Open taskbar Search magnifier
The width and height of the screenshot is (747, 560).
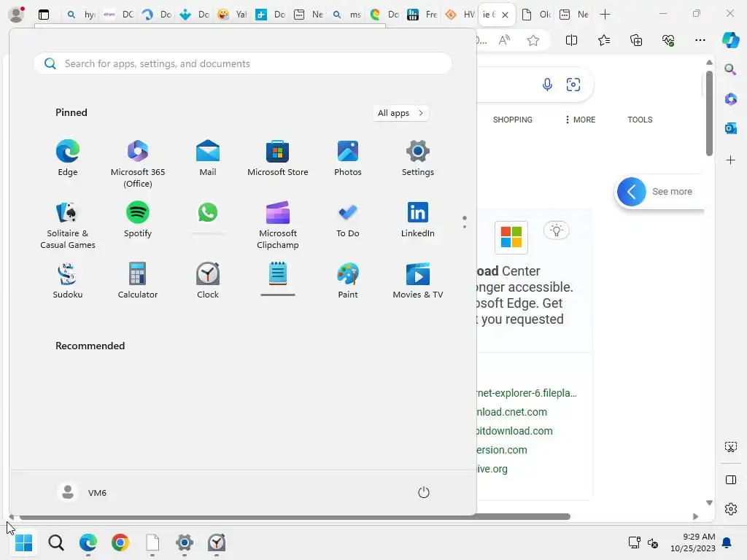pos(56,542)
